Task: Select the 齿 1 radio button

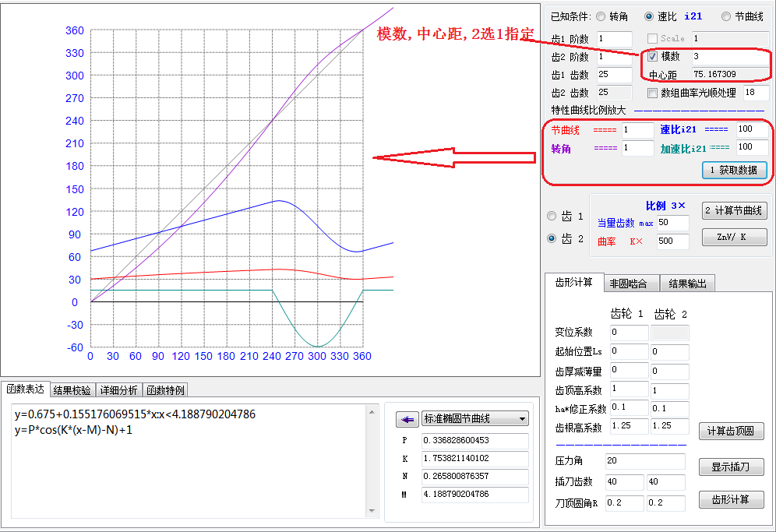Action: pyautogui.click(x=552, y=217)
